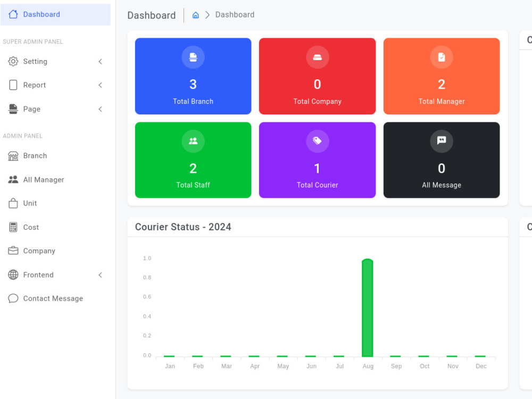Open the purple Total Courier card

(317, 160)
